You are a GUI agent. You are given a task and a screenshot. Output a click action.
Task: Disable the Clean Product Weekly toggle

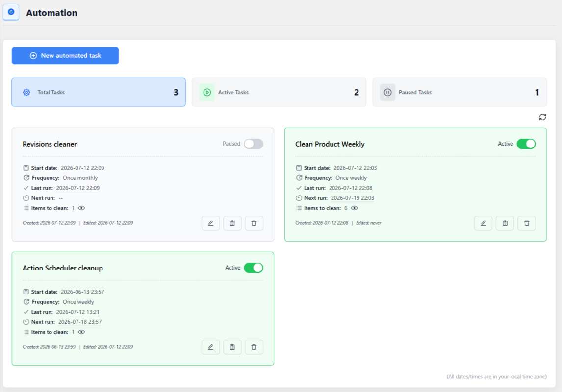click(x=526, y=144)
